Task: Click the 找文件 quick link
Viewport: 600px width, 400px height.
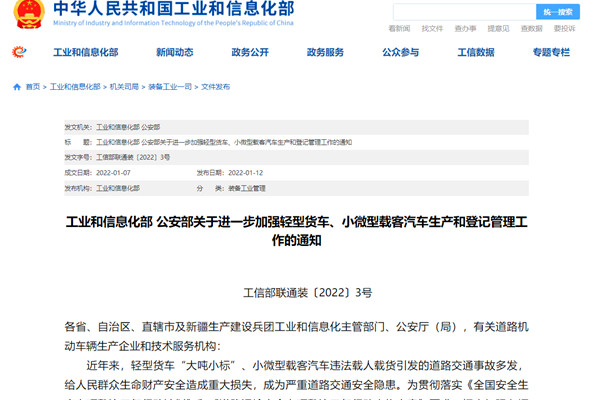Action: pos(432,30)
